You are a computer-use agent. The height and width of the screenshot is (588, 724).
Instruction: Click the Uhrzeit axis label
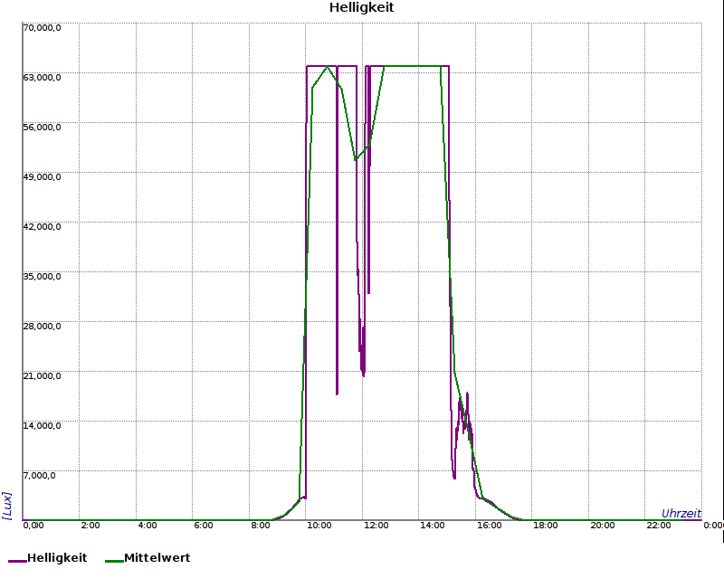[x=681, y=513]
